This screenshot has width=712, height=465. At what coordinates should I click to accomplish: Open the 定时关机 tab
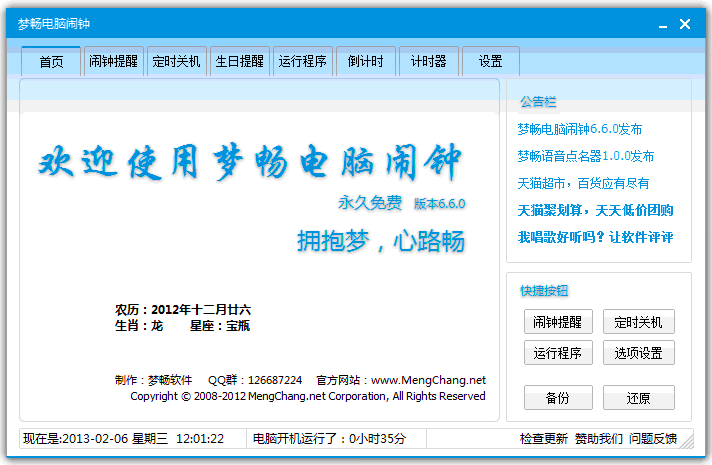[x=177, y=61]
